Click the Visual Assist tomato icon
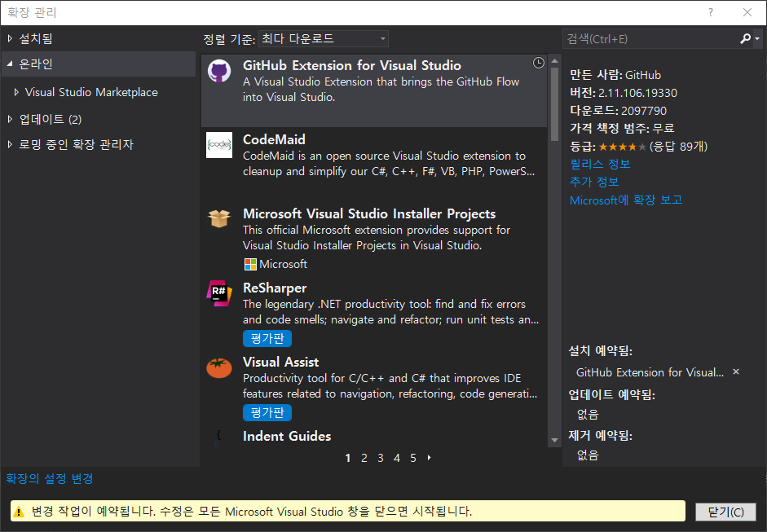Image resolution: width=767 pixels, height=532 pixels. pos(219,367)
